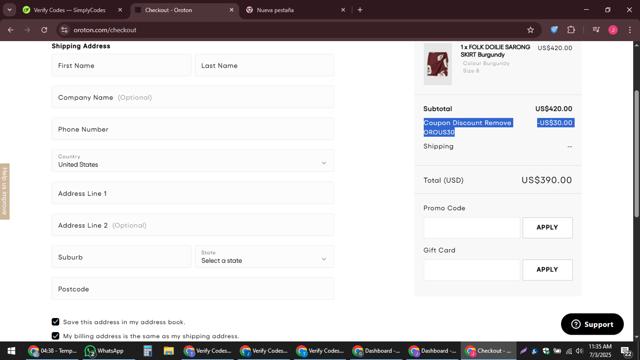The width and height of the screenshot is (640, 360).
Task: Open the notification center icon
Action: click(626, 351)
